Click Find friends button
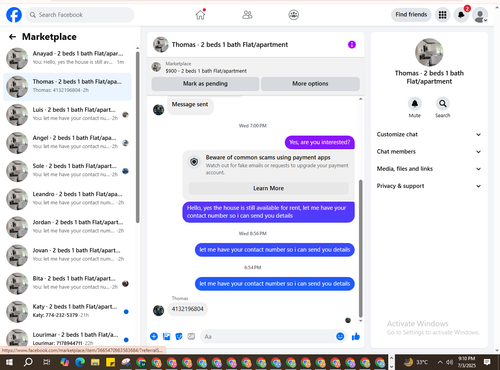The image size is (500, 370). point(411,15)
